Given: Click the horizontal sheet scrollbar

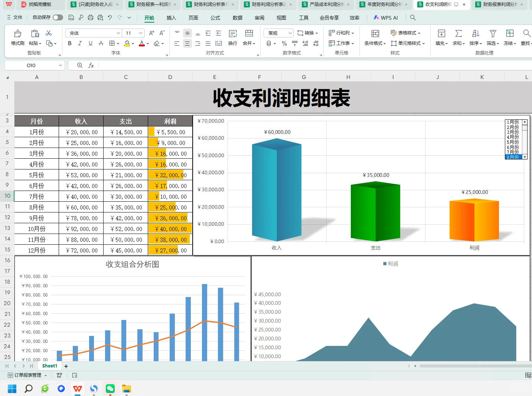Looking at the screenshot, I should tap(475, 366).
